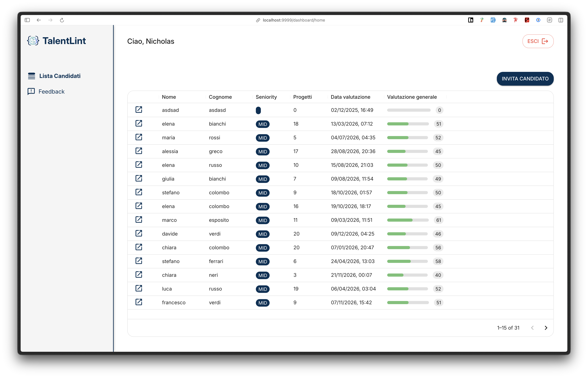The height and width of the screenshot is (378, 588).
Task: Open the Feedback section
Action: pos(51,91)
